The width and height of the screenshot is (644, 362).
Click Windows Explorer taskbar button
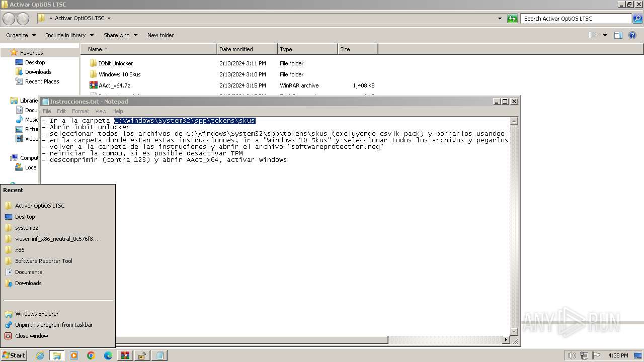tap(57, 355)
